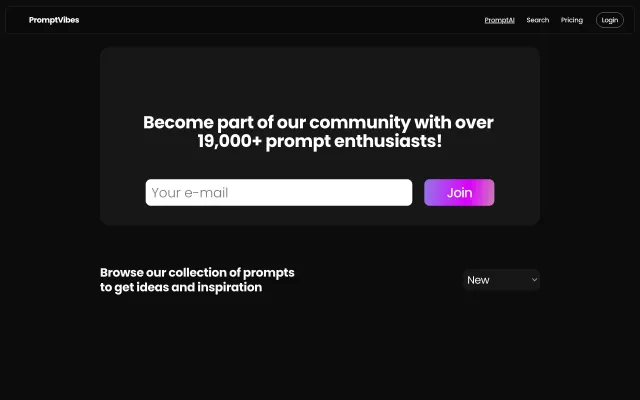Focus the Your e-mail input field
The width and height of the screenshot is (640, 400).
pyautogui.click(x=278, y=193)
